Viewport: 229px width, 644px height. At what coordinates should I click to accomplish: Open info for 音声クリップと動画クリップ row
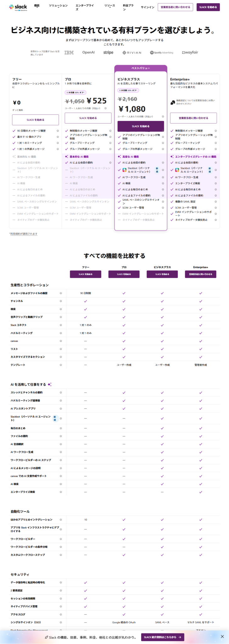coord(61,317)
